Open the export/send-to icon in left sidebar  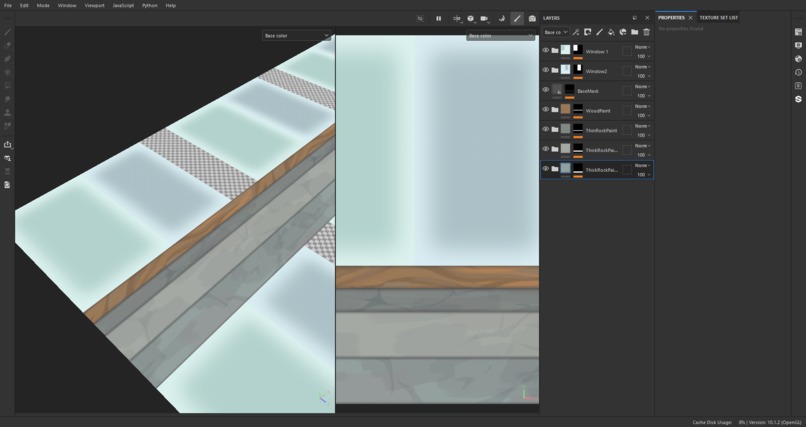coord(8,145)
